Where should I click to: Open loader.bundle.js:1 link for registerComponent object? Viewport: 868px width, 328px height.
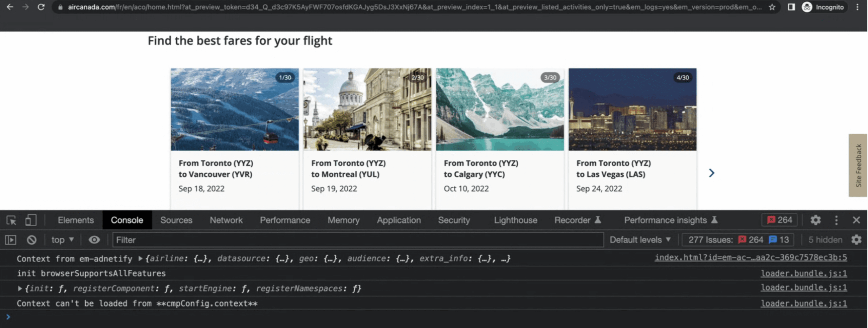point(804,288)
